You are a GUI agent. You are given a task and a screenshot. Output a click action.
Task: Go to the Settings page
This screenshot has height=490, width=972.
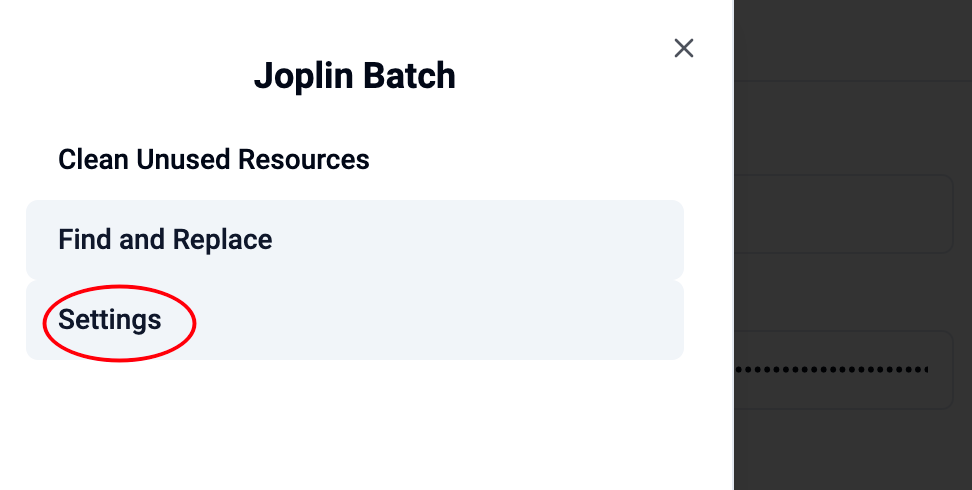coord(110,320)
